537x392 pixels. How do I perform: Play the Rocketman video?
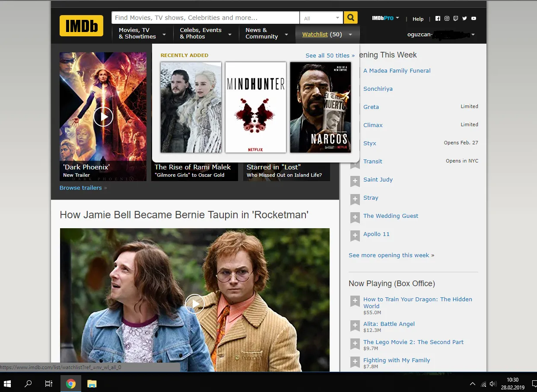[x=195, y=304]
